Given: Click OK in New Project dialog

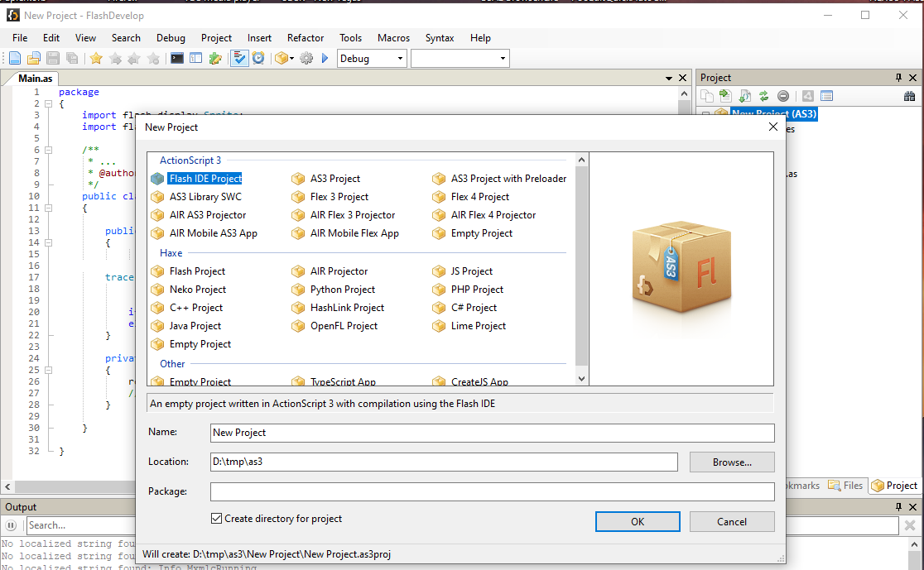Looking at the screenshot, I should [638, 522].
